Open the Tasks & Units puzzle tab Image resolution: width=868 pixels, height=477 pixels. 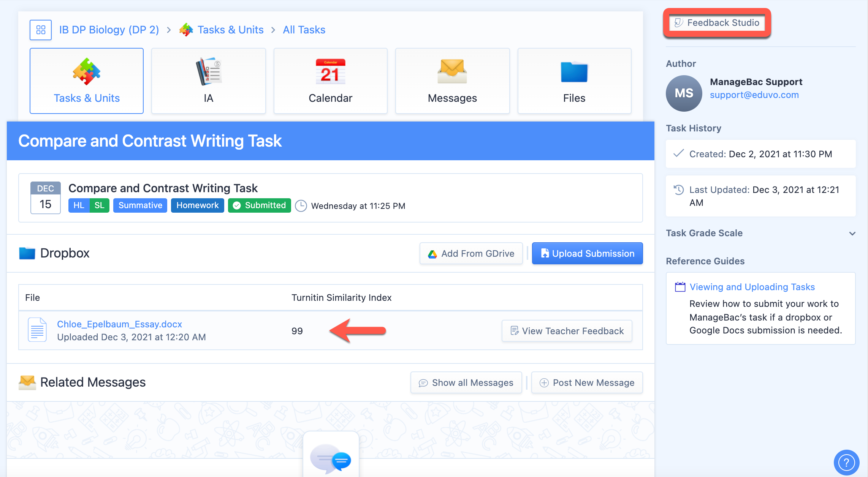point(87,81)
